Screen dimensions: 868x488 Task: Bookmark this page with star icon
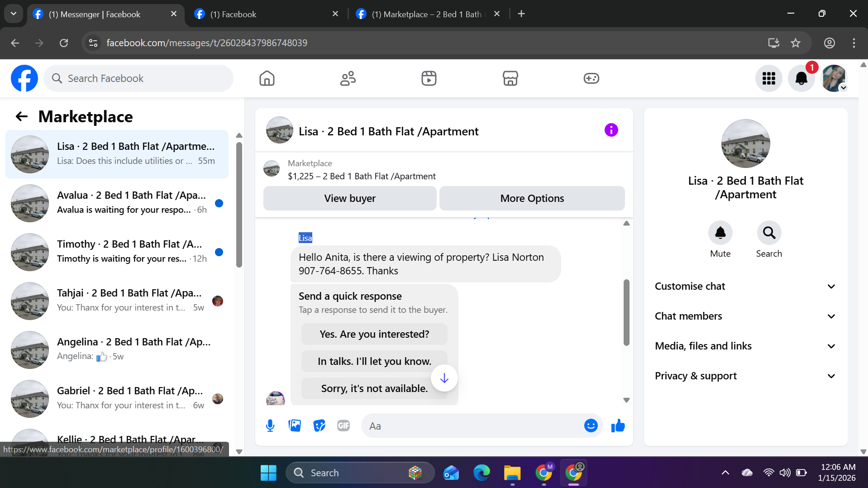pos(796,43)
